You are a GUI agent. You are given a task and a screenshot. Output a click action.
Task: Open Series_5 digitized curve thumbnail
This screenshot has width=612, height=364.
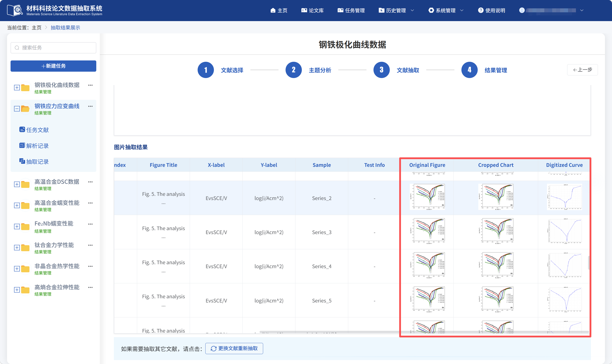click(564, 300)
